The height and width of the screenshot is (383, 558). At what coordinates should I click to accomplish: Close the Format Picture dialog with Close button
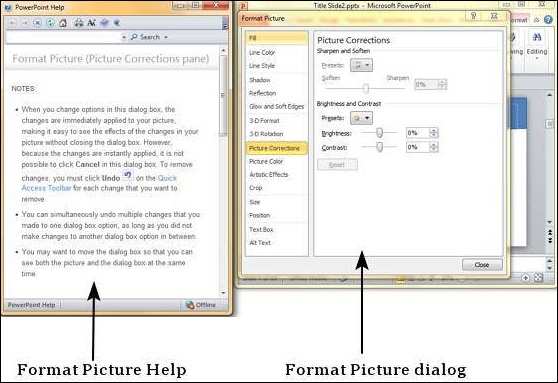tap(482, 265)
